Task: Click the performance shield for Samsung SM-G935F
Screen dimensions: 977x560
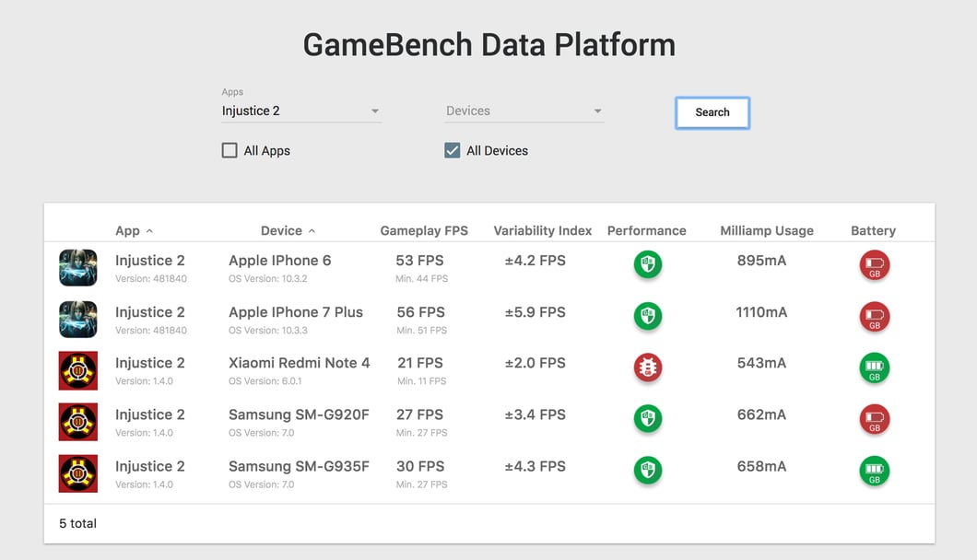Action: [647, 471]
